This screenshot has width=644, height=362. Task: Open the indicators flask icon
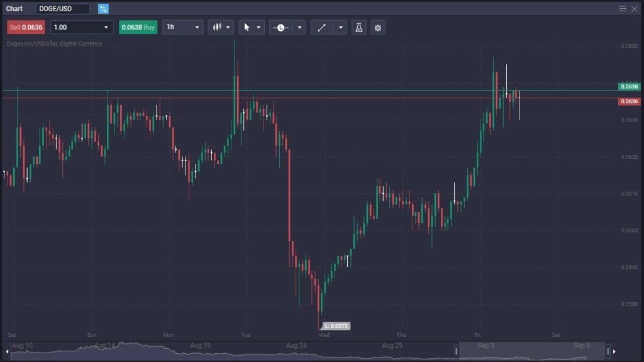pos(359,28)
